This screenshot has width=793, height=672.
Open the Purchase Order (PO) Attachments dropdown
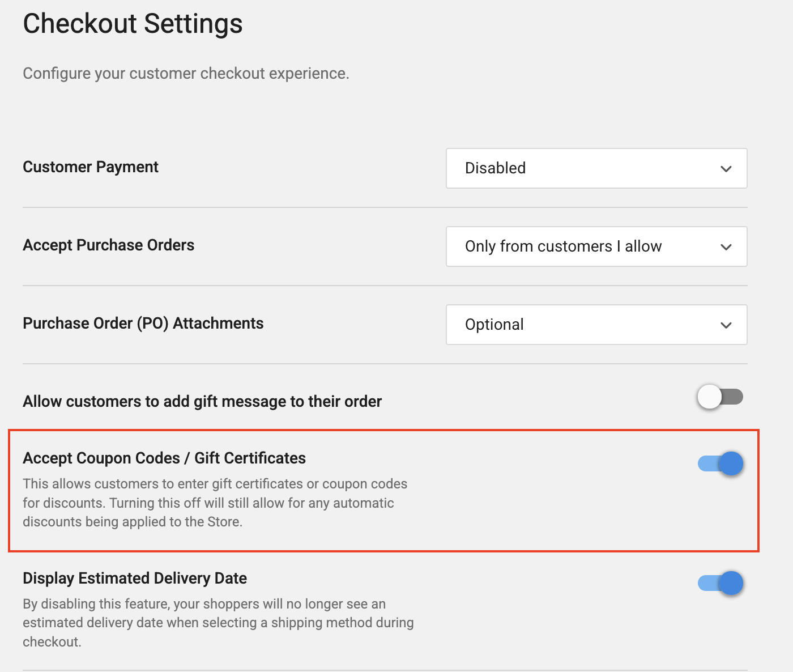pos(596,325)
